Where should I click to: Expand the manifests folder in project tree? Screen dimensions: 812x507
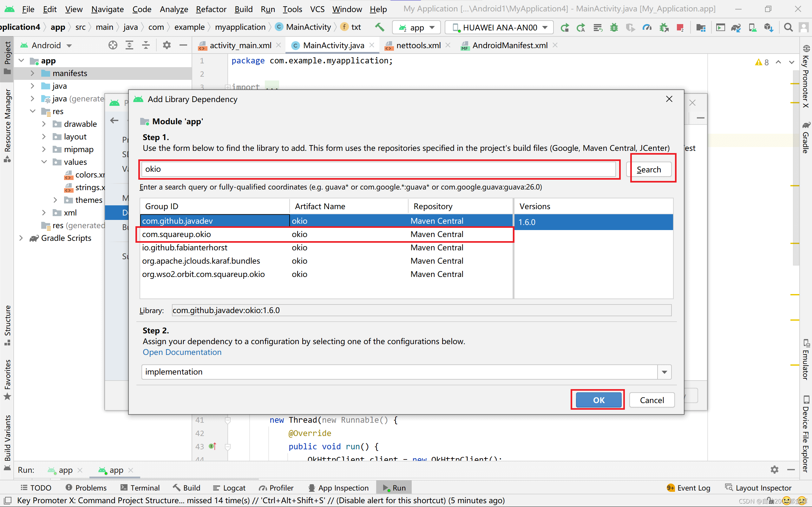tap(32, 73)
